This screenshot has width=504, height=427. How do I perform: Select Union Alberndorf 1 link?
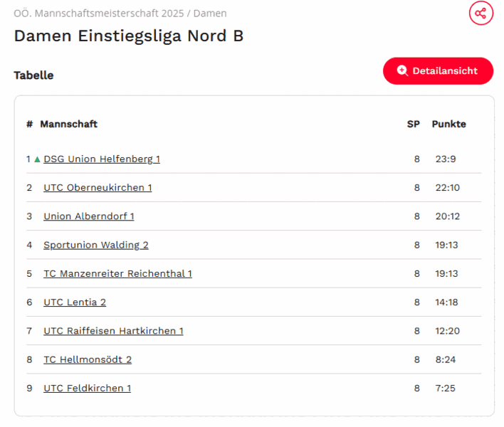(89, 216)
